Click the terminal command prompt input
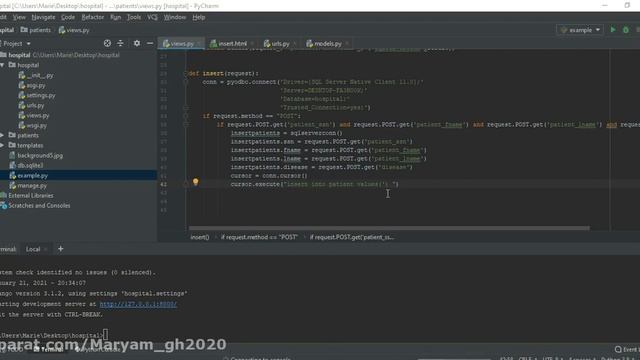Viewport: 640px width, 360px height. click(x=105, y=335)
